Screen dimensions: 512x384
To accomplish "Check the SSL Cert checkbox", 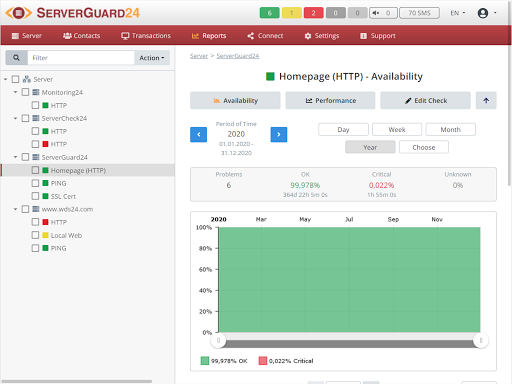I will click(x=35, y=196).
